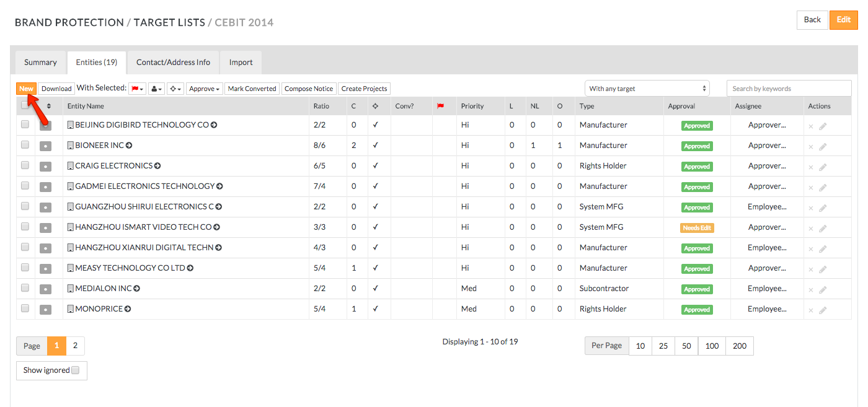The image size is (868, 407).
Task: Click the crosshair target column header icon
Action: click(375, 106)
